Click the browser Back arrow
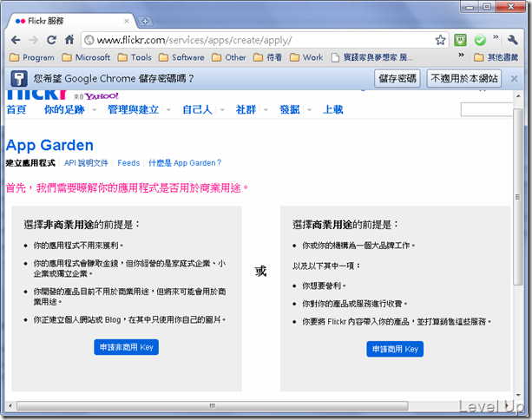This screenshot has height=420, width=532. [x=16, y=40]
